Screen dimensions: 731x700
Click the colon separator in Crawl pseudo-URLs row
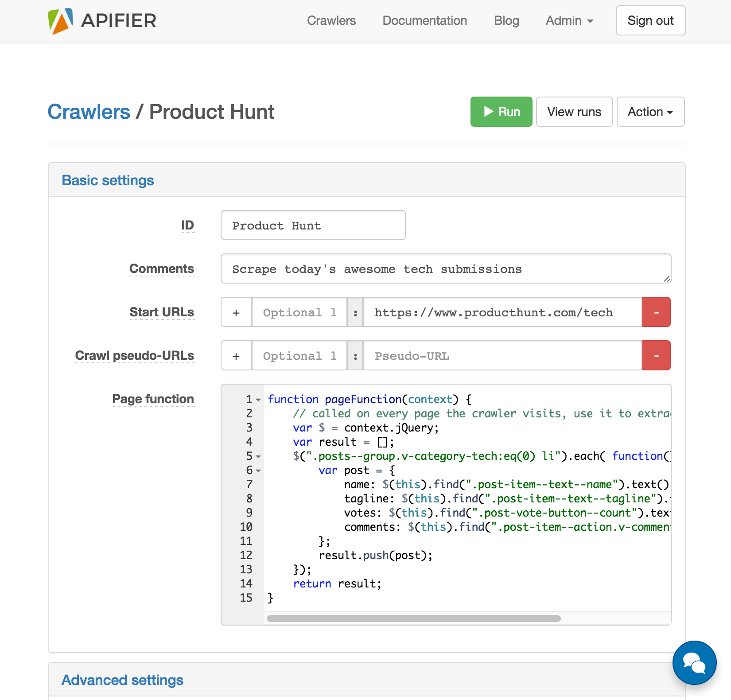[355, 356]
